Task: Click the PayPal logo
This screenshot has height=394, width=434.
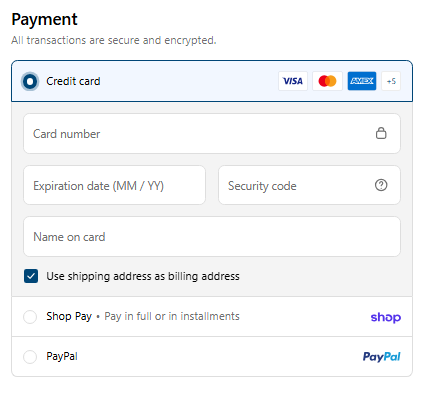Action: click(381, 357)
